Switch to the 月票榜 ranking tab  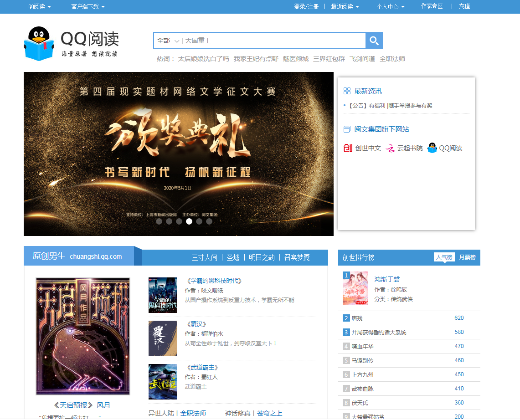tap(467, 257)
